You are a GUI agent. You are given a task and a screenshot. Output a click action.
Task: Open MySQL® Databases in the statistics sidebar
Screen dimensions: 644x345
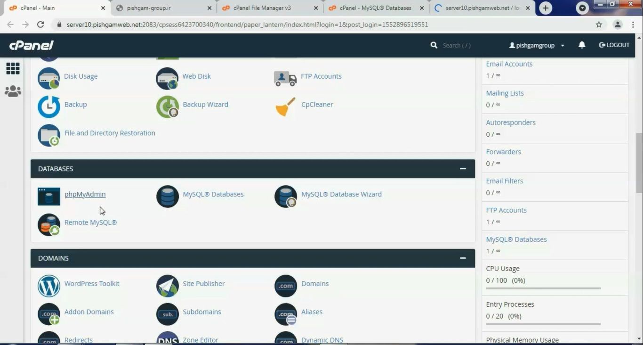point(516,239)
